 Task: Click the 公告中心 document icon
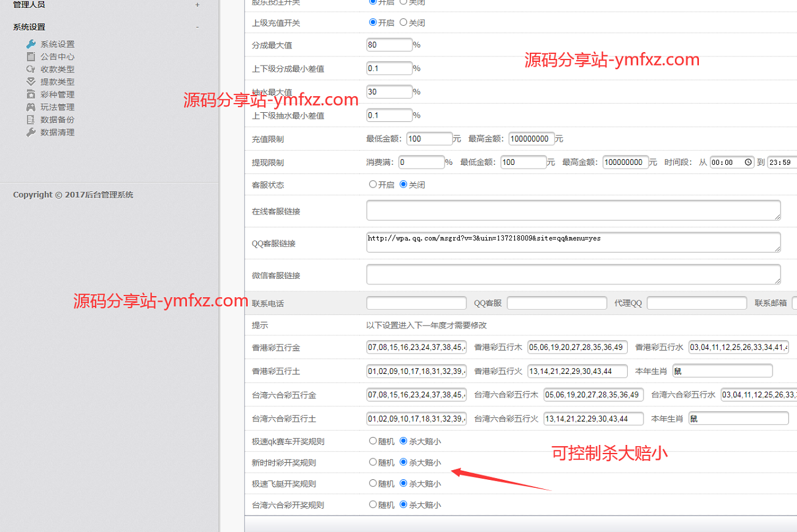pyautogui.click(x=31, y=56)
